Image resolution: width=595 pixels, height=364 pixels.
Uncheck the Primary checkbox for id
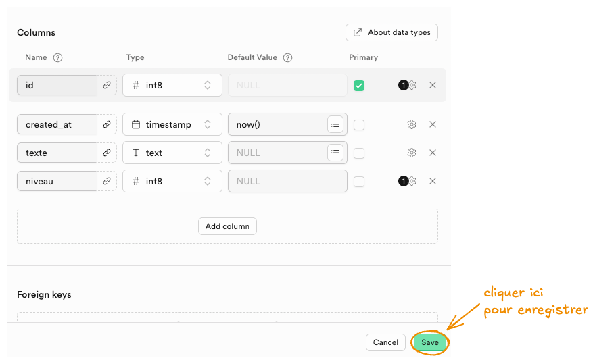pos(359,86)
